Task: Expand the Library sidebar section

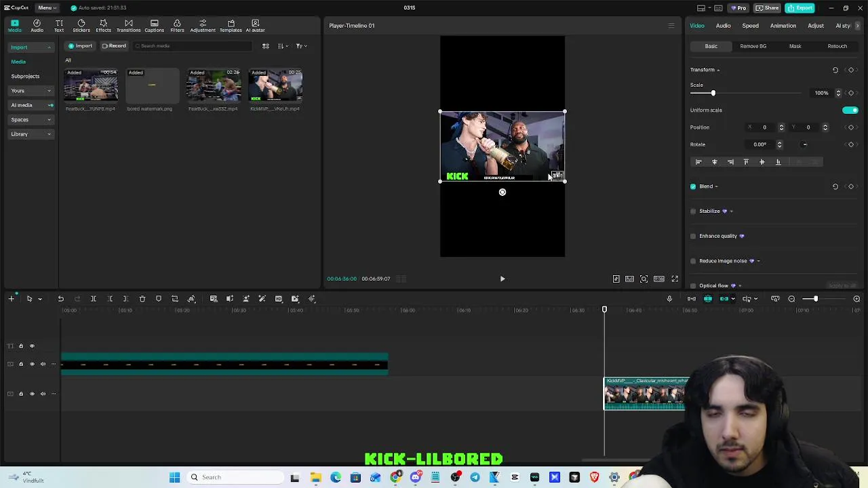Action: click(31, 134)
